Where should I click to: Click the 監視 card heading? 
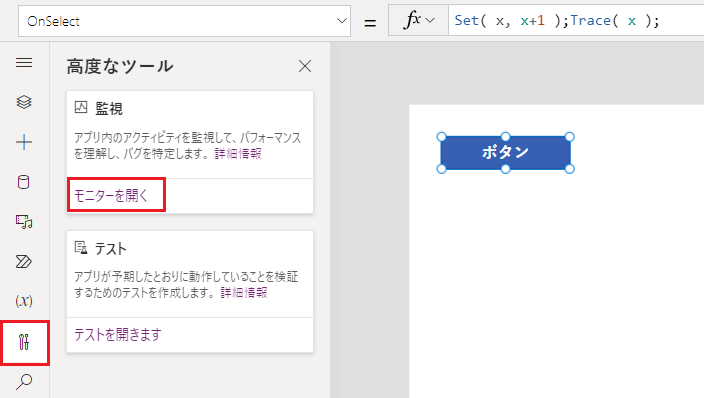point(109,108)
